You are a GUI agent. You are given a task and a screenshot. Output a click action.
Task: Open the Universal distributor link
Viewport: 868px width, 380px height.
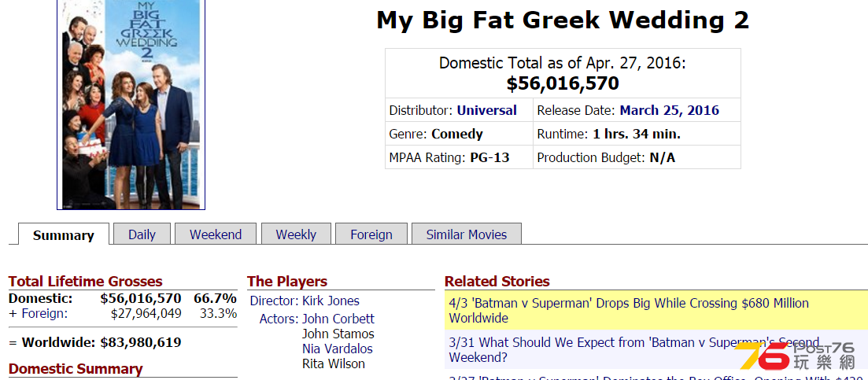click(486, 110)
